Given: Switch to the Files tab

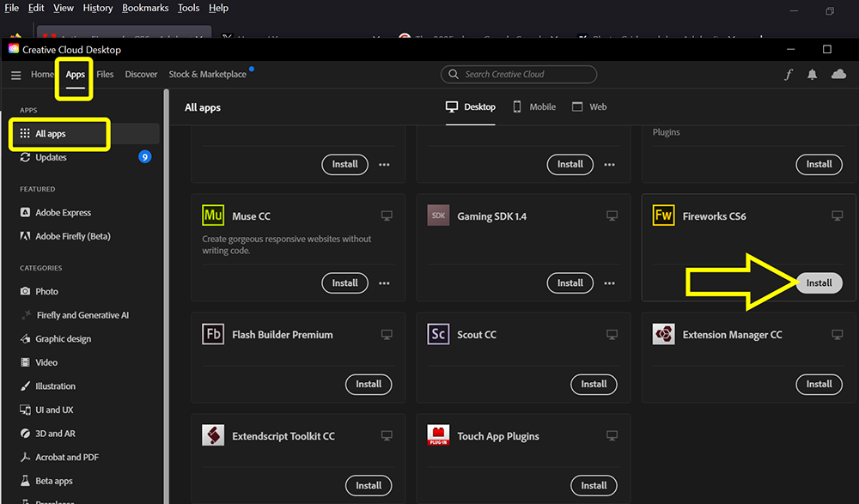Looking at the screenshot, I should click(x=105, y=75).
